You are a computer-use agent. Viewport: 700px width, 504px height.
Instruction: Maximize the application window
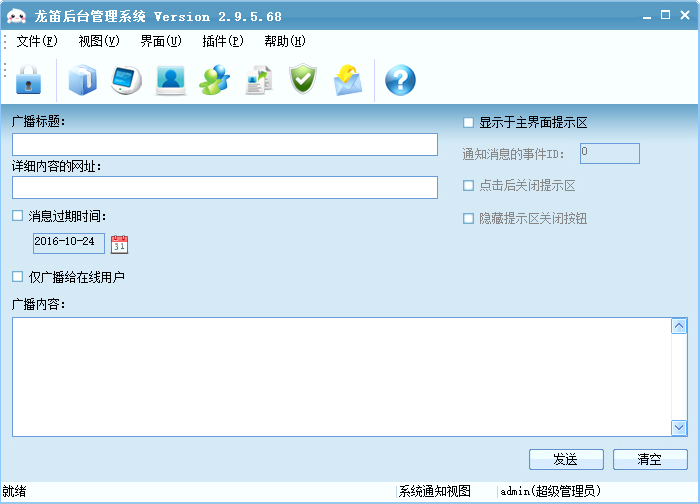click(x=665, y=15)
